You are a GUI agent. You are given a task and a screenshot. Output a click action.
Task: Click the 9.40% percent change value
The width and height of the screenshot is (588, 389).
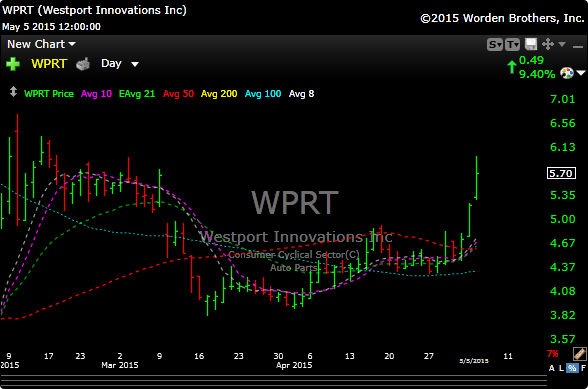click(537, 74)
